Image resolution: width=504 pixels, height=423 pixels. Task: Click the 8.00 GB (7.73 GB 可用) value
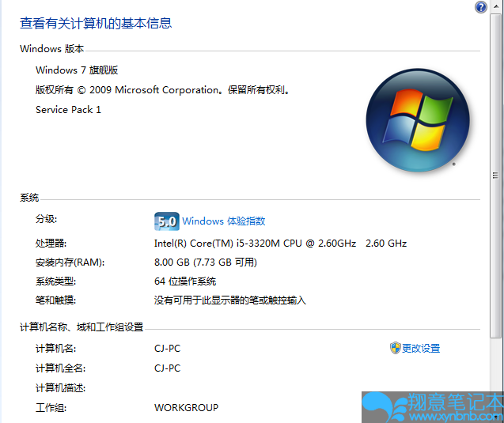[206, 262]
